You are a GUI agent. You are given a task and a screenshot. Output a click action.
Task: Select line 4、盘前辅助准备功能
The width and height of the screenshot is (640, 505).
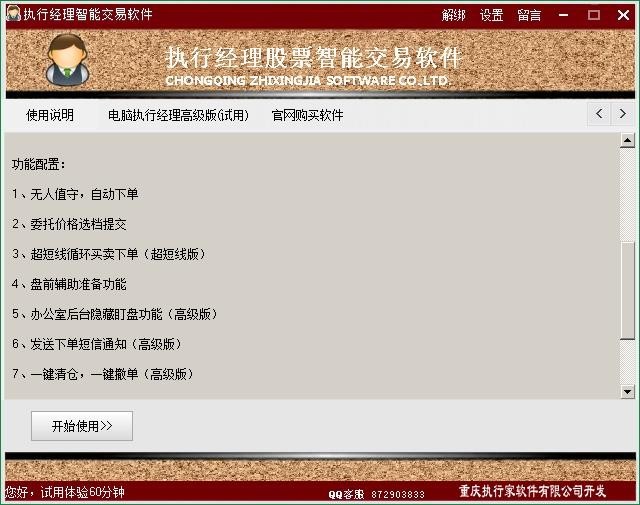[69, 284]
